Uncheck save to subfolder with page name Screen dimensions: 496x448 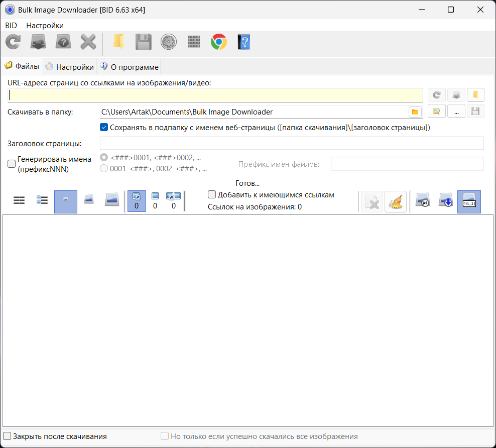104,128
